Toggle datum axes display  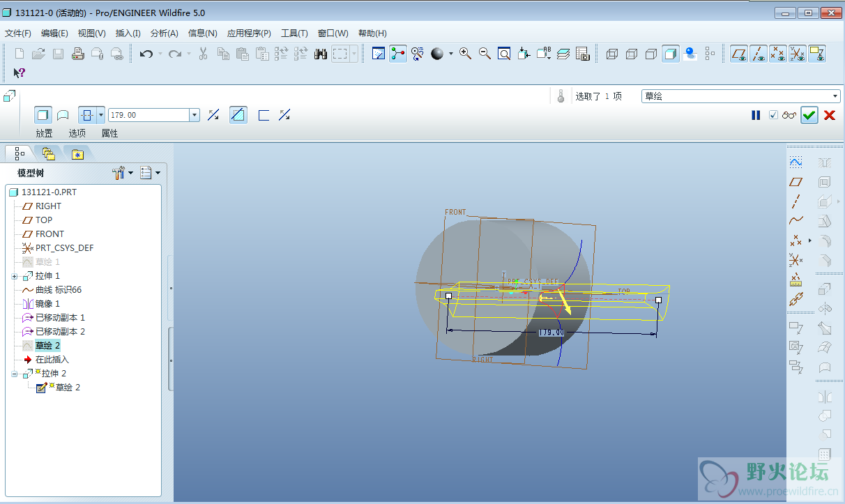(x=759, y=54)
